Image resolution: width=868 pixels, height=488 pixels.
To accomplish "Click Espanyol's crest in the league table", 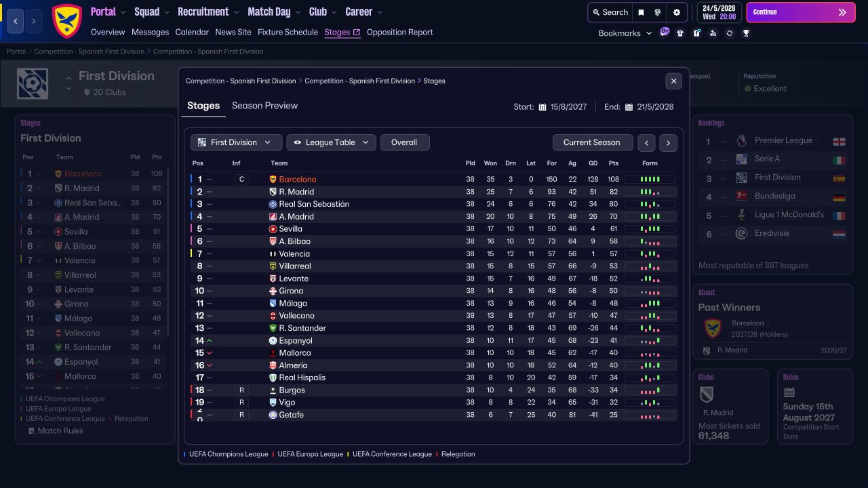I will [x=273, y=340].
